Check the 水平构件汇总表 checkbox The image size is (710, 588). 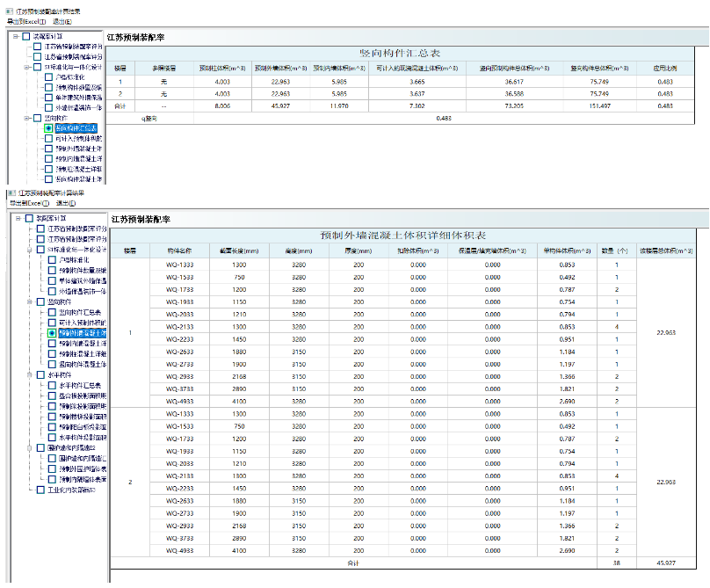point(52,385)
